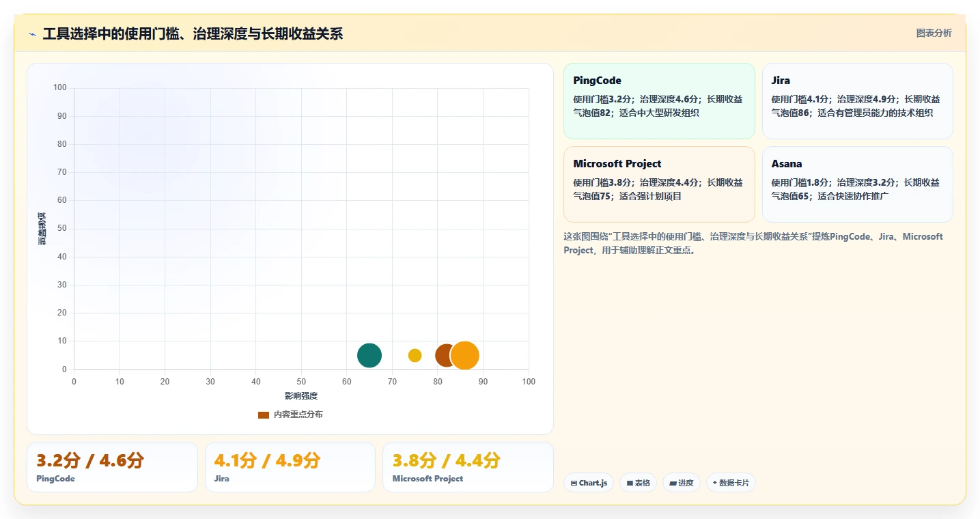The height and width of the screenshot is (519, 980).
Task: Click the x-axis tick label 50
Action: tap(301, 382)
